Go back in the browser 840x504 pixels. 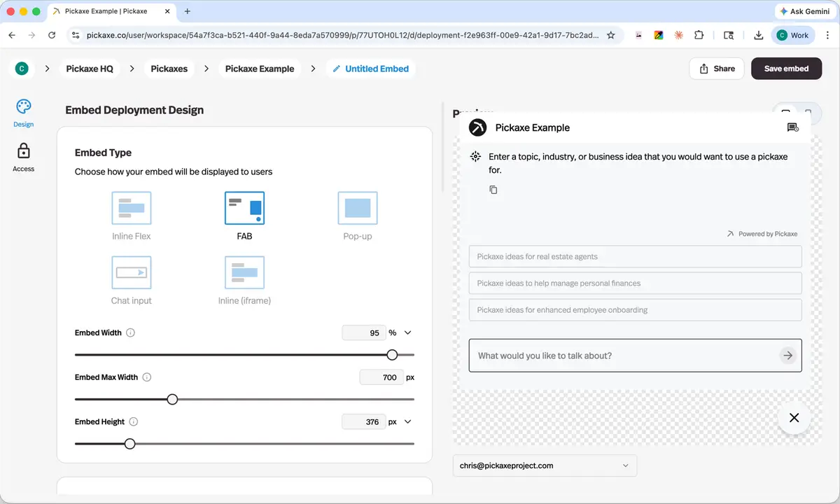point(12,35)
